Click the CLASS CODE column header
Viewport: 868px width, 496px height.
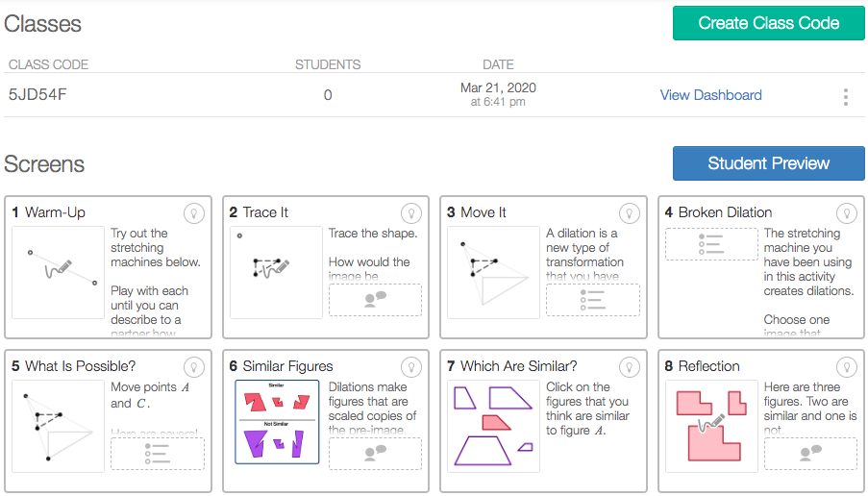49,64
